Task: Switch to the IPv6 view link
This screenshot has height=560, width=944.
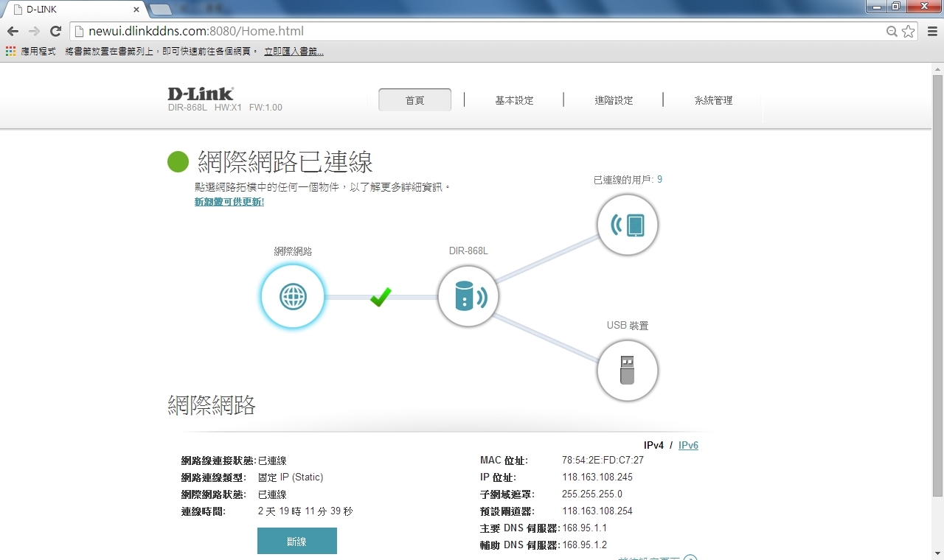Action: 688,445
